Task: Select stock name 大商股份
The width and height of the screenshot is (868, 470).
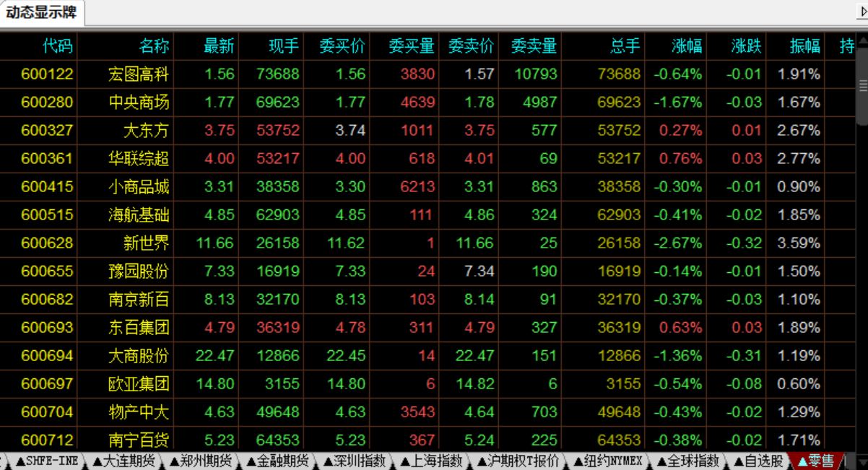Action: pyautogui.click(x=139, y=356)
